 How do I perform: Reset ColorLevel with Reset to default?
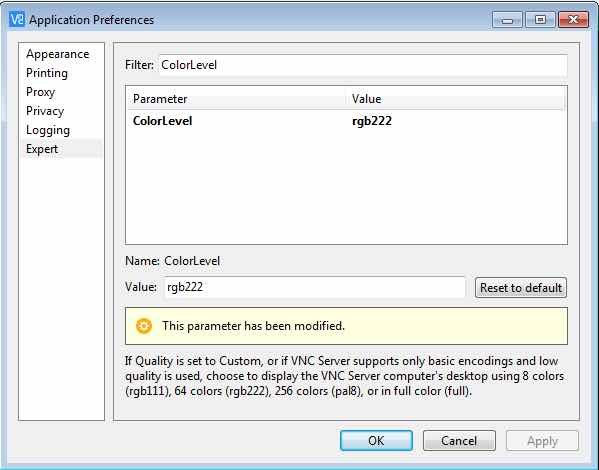521,287
